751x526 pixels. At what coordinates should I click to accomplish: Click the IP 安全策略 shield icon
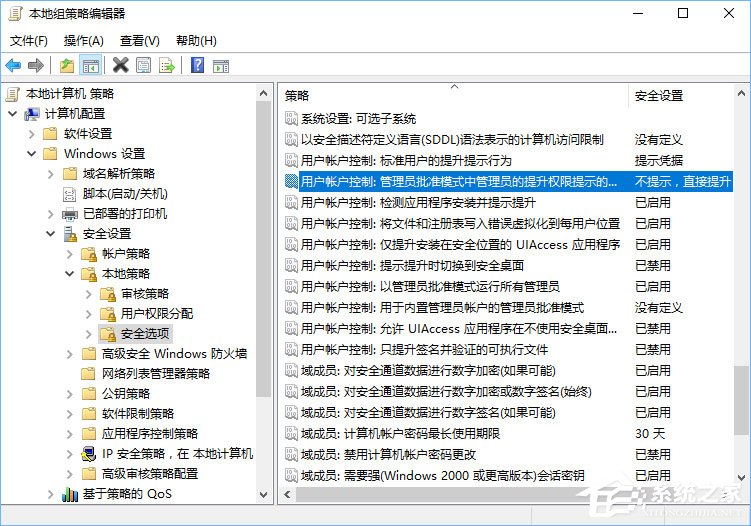click(x=89, y=454)
